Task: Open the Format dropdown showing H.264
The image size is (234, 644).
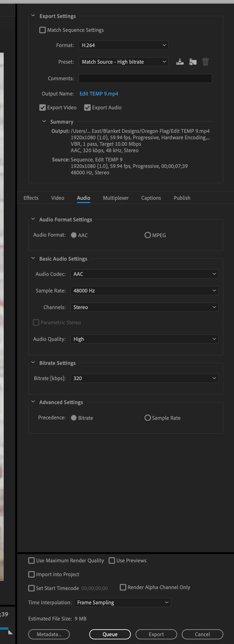Action: (x=123, y=45)
